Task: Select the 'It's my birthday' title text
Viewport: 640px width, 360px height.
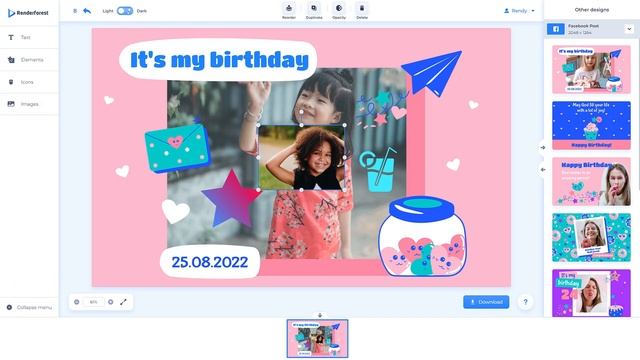Action: point(219,60)
